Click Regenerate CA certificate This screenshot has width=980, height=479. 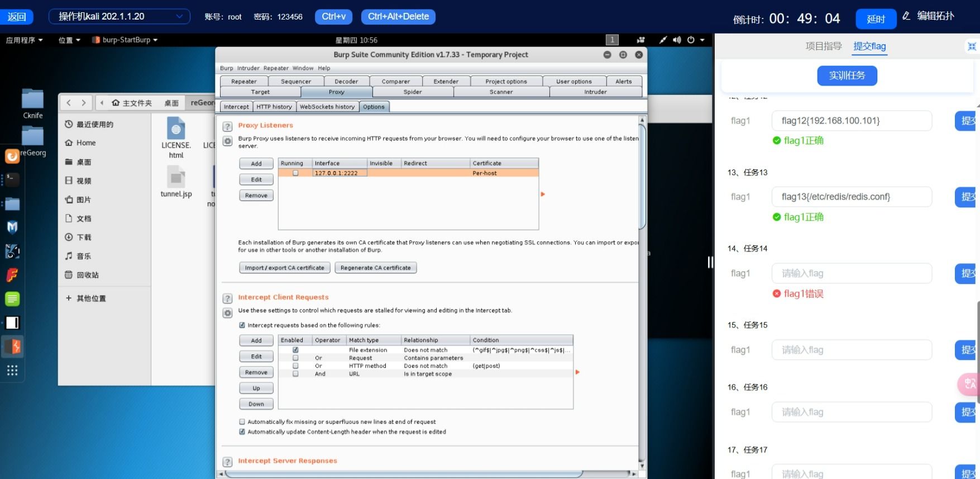point(375,268)
